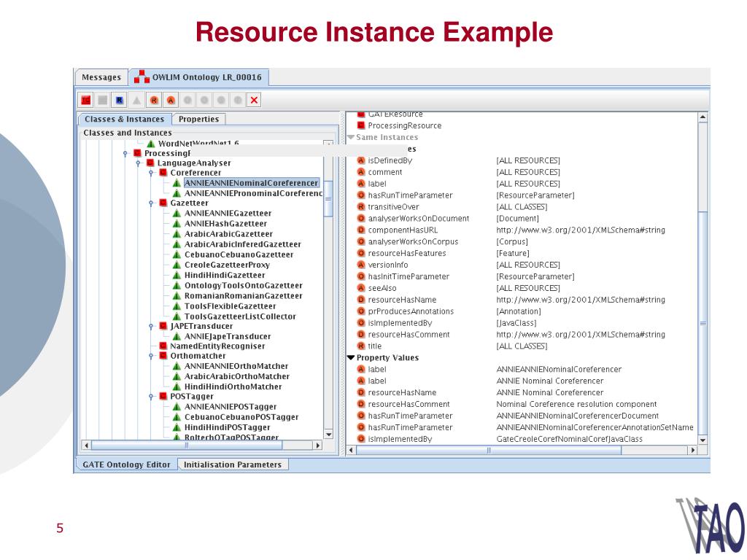
Task: Click the tree panel's vertical scrollbar down arrow
Action: [328, 435]
